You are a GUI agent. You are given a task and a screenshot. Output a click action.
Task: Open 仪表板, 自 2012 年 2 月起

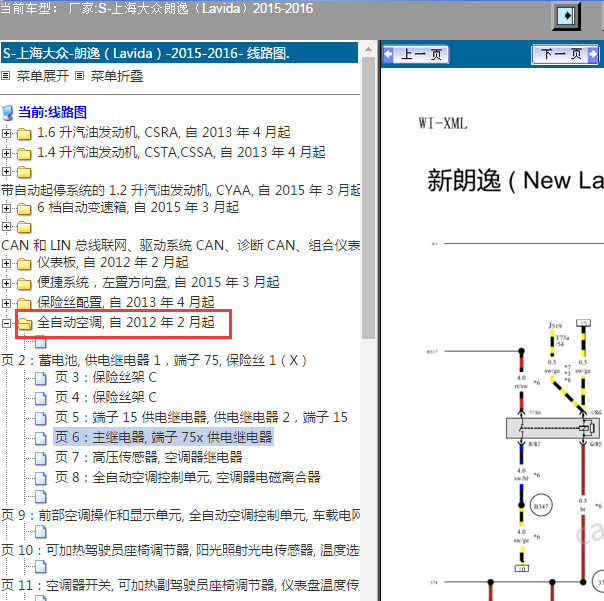pos(112,262)
